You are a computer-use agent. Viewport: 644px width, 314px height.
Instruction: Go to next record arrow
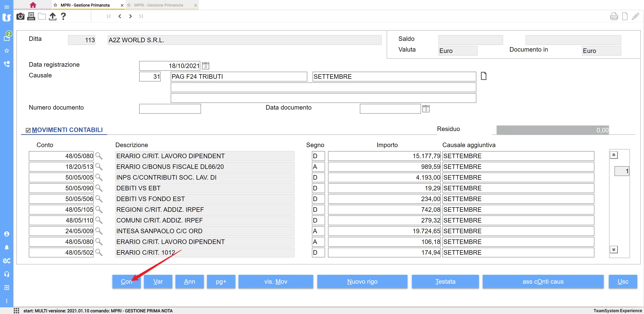click(x=130, y=16)
